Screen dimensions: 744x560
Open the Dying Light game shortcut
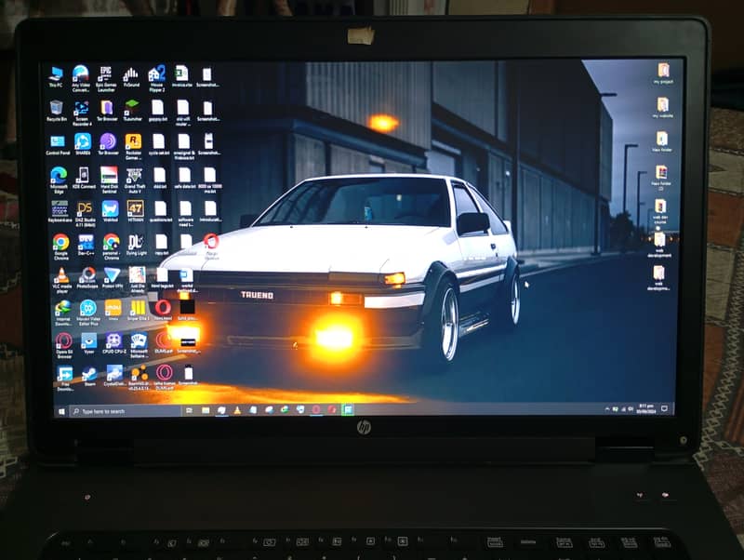136,242
